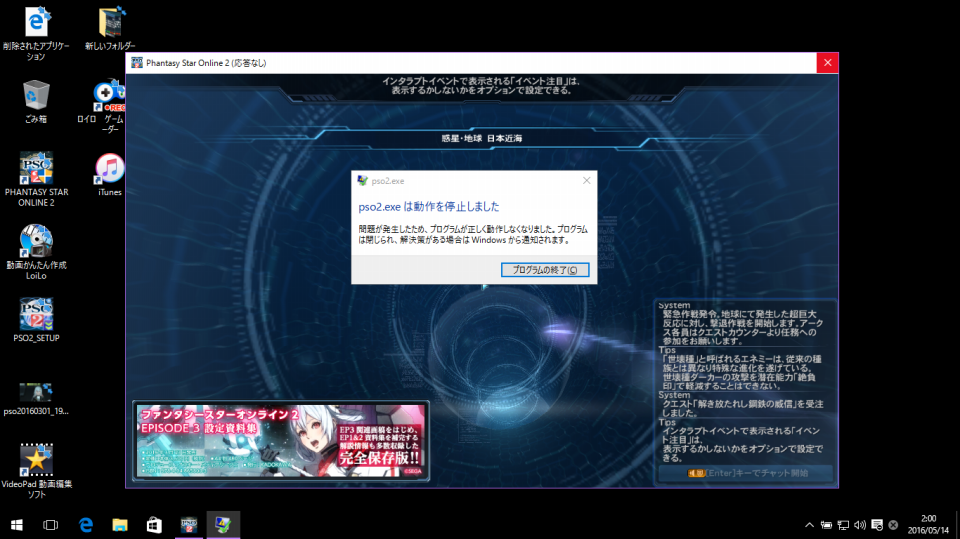The image size is (960, 539).
Task: Click the pso2.exe は動作を停止しました heading
Action: 429,206
